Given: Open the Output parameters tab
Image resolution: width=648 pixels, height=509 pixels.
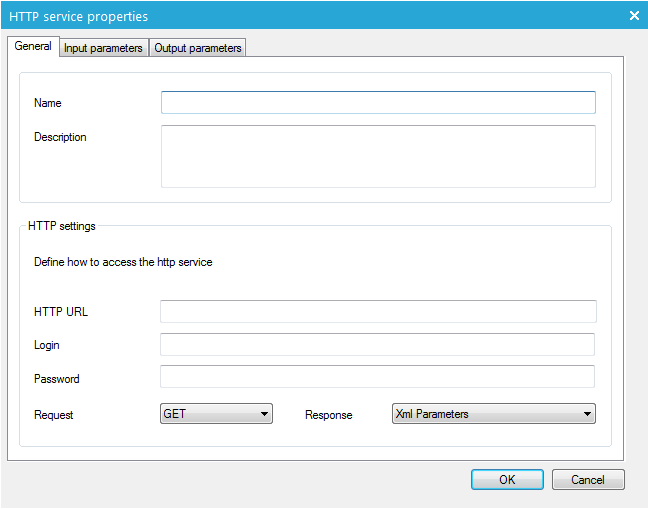Looking at the screenshot, I should point(198,48).
